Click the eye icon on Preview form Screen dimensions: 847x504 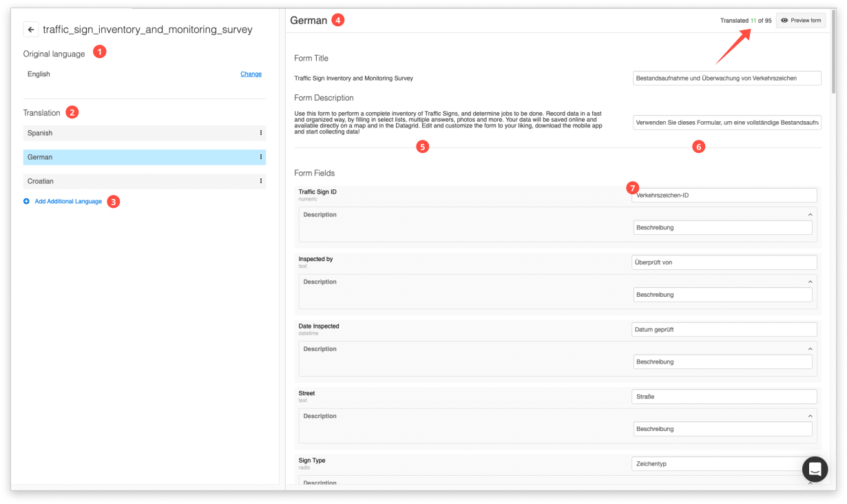[784, 20]
